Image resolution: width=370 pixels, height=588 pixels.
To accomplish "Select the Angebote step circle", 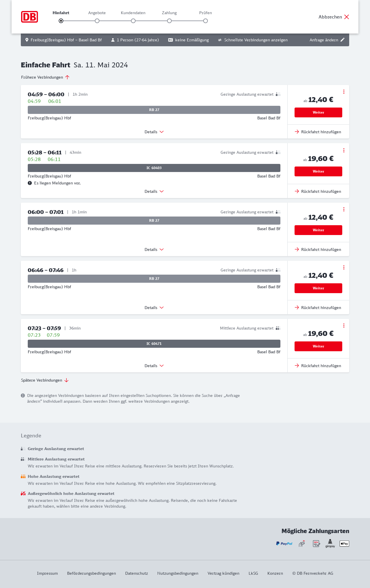I will pos(97,21).
